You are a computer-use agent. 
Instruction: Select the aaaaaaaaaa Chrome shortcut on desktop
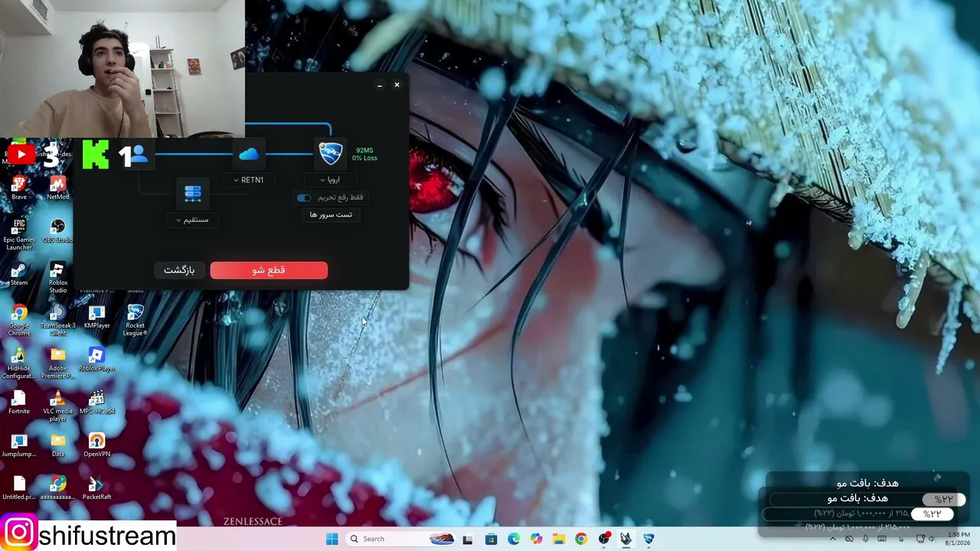pyautogui.click(x=58, y=487)
